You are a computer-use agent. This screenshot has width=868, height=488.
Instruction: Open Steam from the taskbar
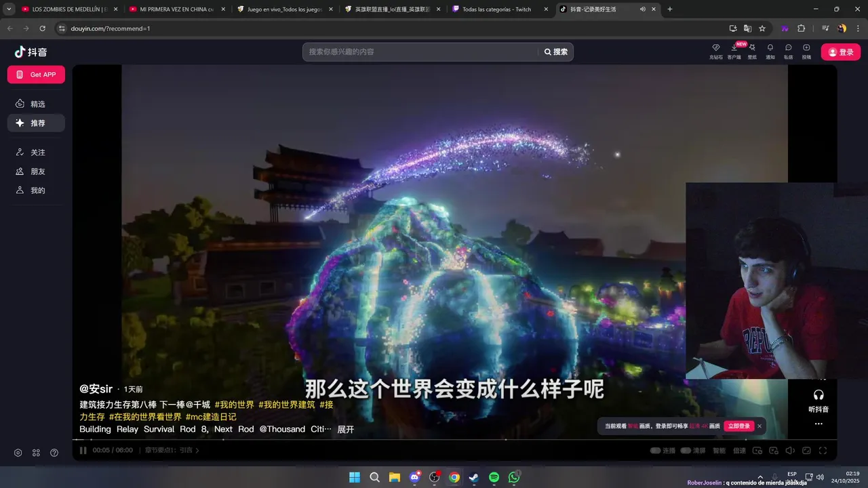(x=474, y=477)
